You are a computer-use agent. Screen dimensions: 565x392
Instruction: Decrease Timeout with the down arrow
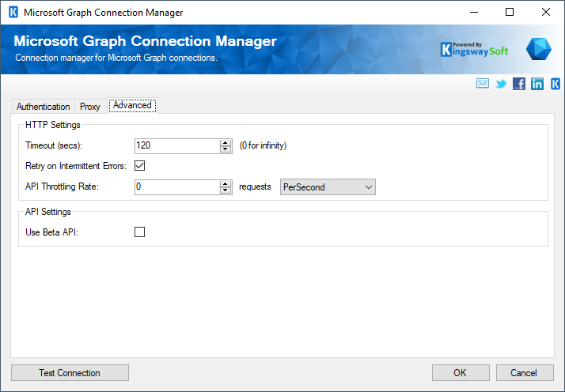point(226,149)
